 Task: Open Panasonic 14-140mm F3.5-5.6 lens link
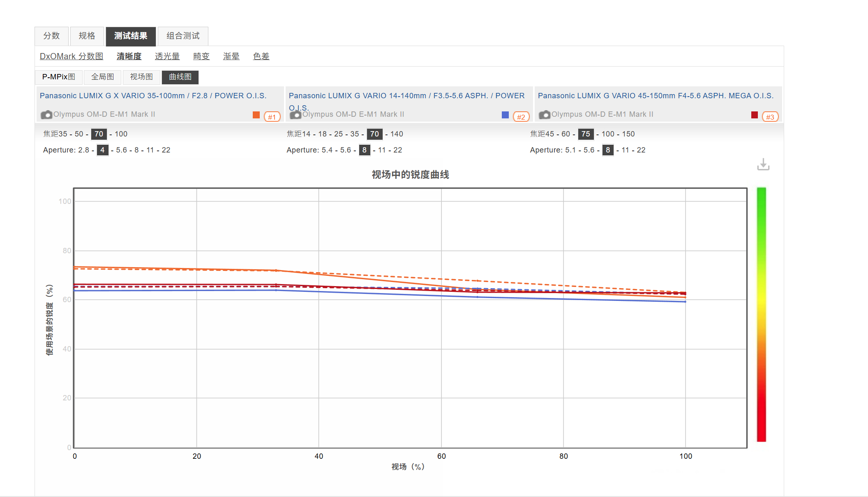(407, 101)
